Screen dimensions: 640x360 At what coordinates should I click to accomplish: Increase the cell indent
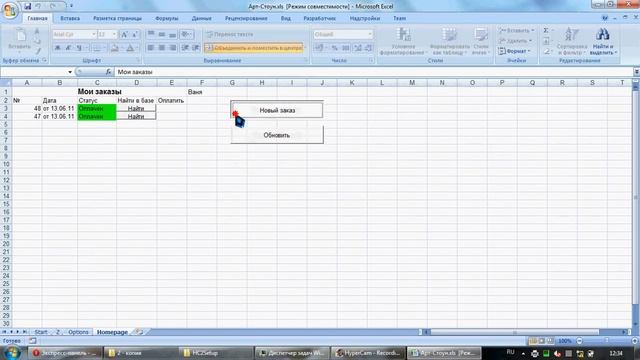click(196, 48)
